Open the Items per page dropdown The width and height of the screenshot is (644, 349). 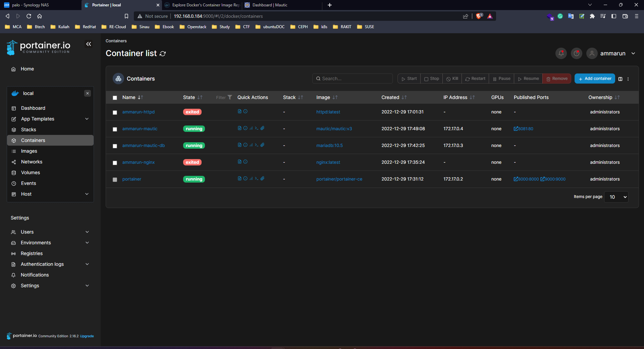tap(616, 197)
